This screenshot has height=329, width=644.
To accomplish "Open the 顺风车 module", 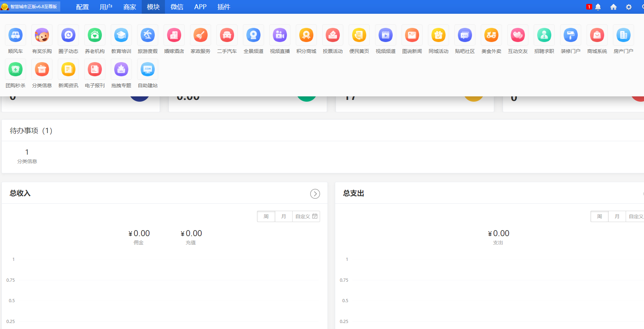I will [x=16, y=40].
